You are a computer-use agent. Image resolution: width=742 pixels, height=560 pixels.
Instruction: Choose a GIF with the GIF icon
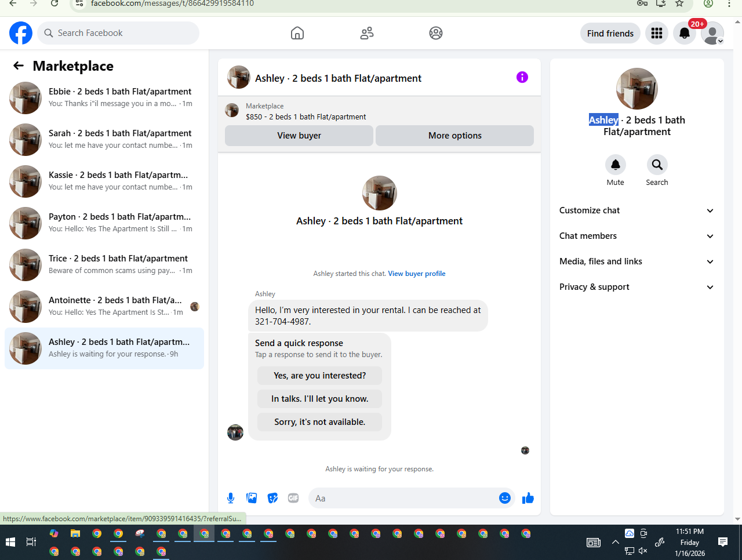293,498
